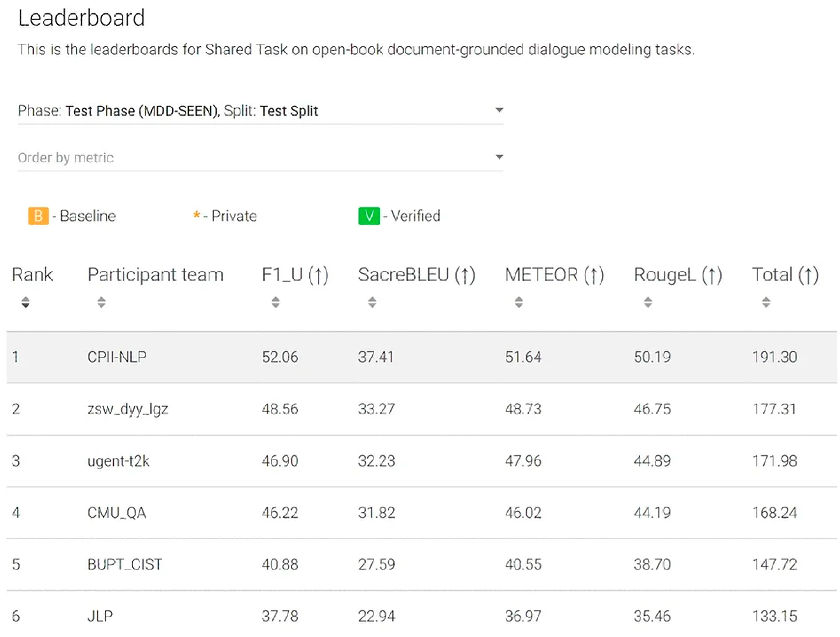Expand the Order by metric dropdown
The width and height of the screenshot is (840, 637).
pyautogui.click(x=260, y=157)
